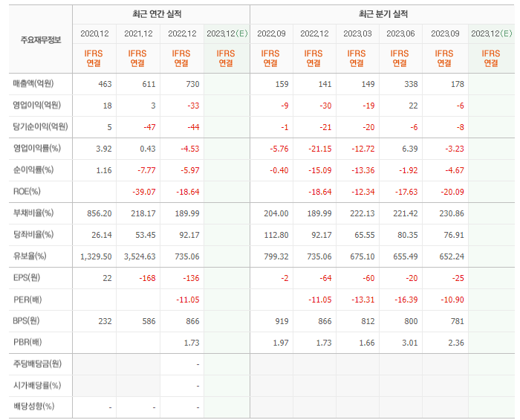This screenshot has height=420, width=520.
Task: Select the '부채비율(%)' row label
Action: pos(33,213)
